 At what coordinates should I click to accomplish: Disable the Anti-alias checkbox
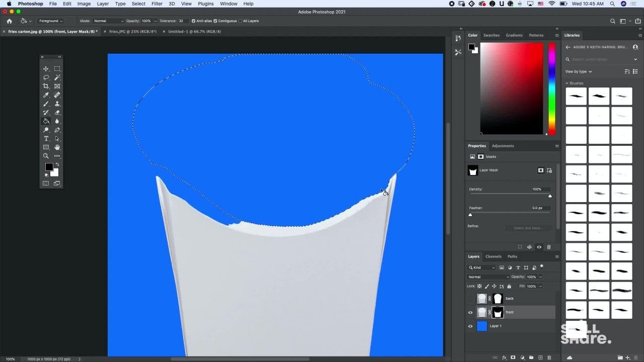194,21
